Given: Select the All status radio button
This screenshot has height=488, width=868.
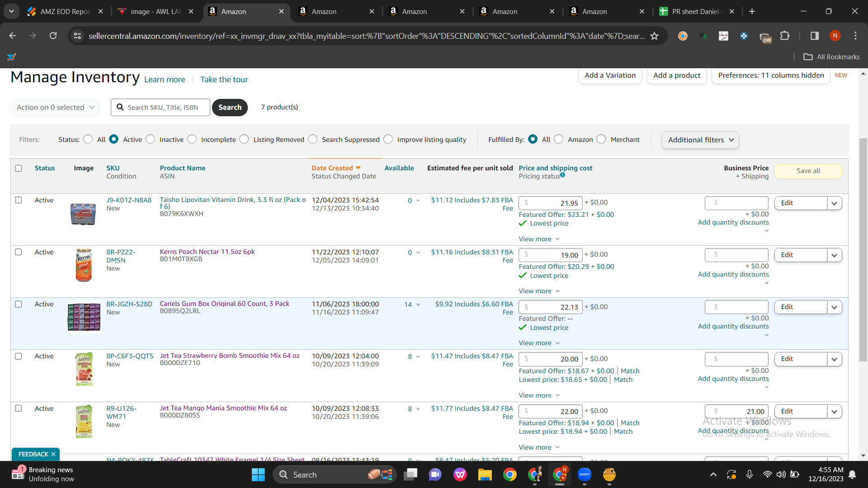Looking at the screenshot, I should (88, 139).
